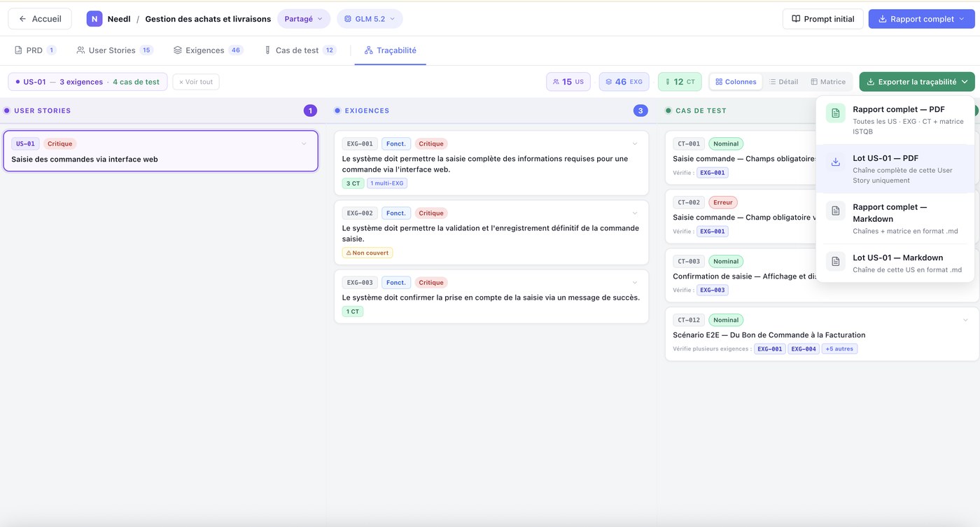The image size is (980, 527).
Task: Show the +5 autres exigences on CT-012
Action: [x=839, y=349]
